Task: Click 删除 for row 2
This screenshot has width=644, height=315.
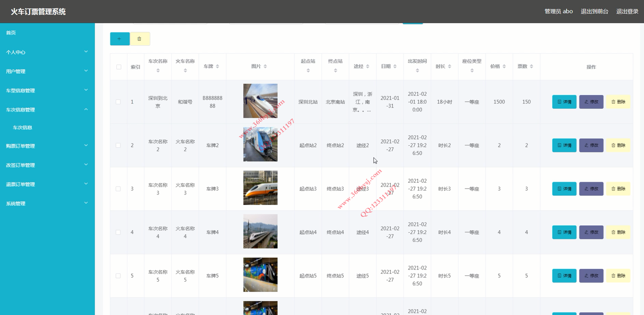Action: pyautogui.click(x=618, y=145)
